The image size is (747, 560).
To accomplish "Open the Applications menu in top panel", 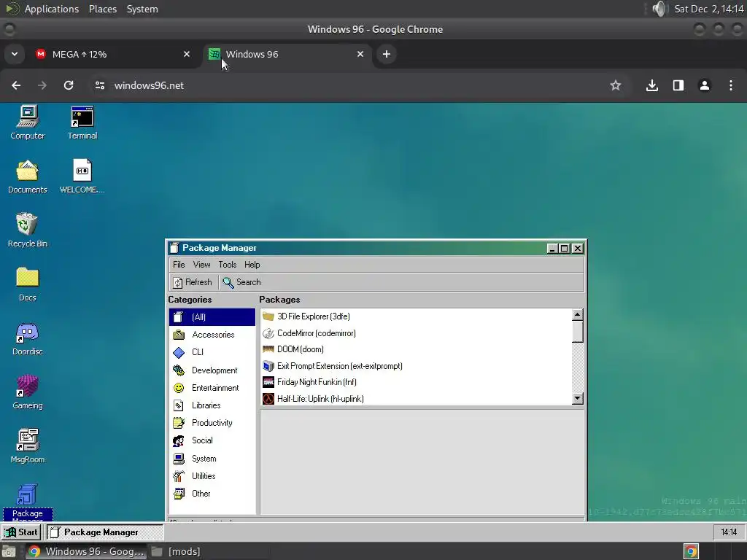I will point(52,9).
